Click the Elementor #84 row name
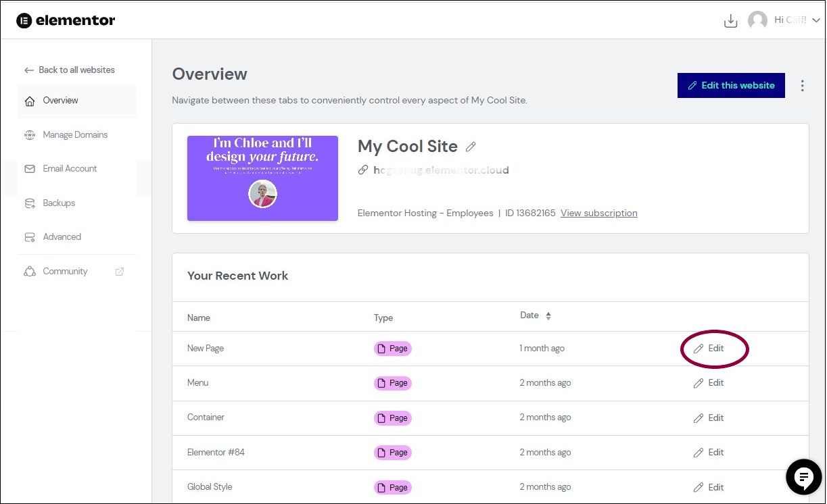This screenshot has width=827, height=504. coord(216,452)
